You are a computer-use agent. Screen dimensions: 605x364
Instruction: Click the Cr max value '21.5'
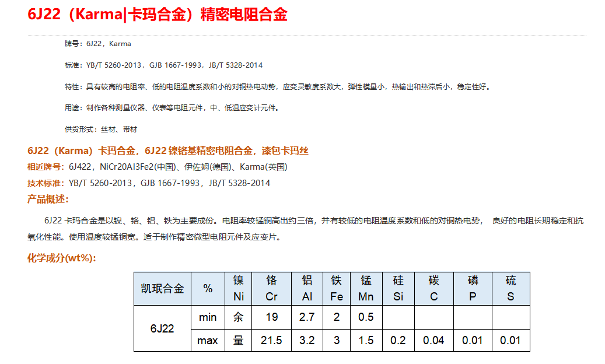click(x=272, y=341)
